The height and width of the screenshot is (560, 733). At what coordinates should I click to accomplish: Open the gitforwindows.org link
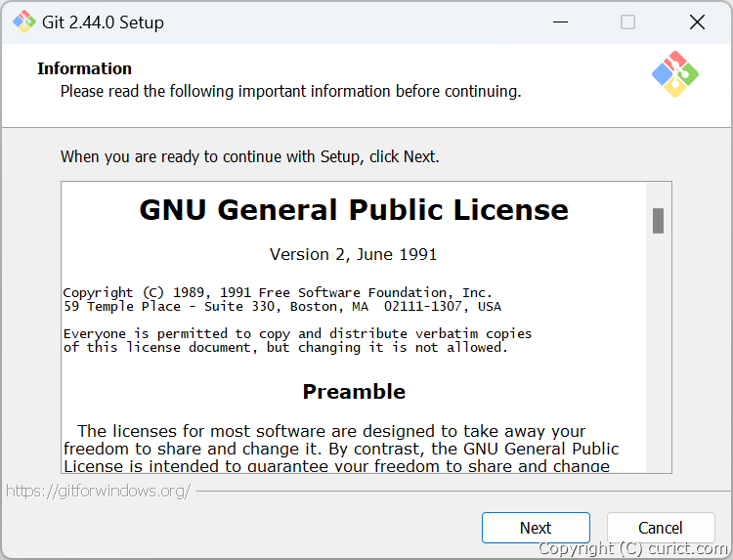click(98, 491)
